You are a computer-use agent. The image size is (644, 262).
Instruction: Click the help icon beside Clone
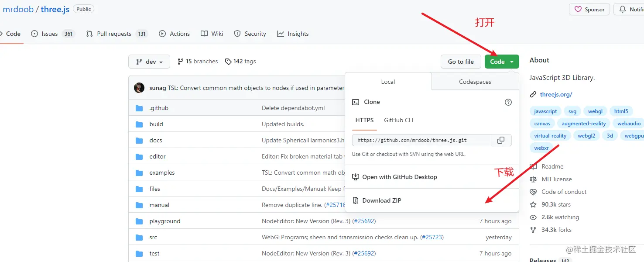(x=508, y=102)
